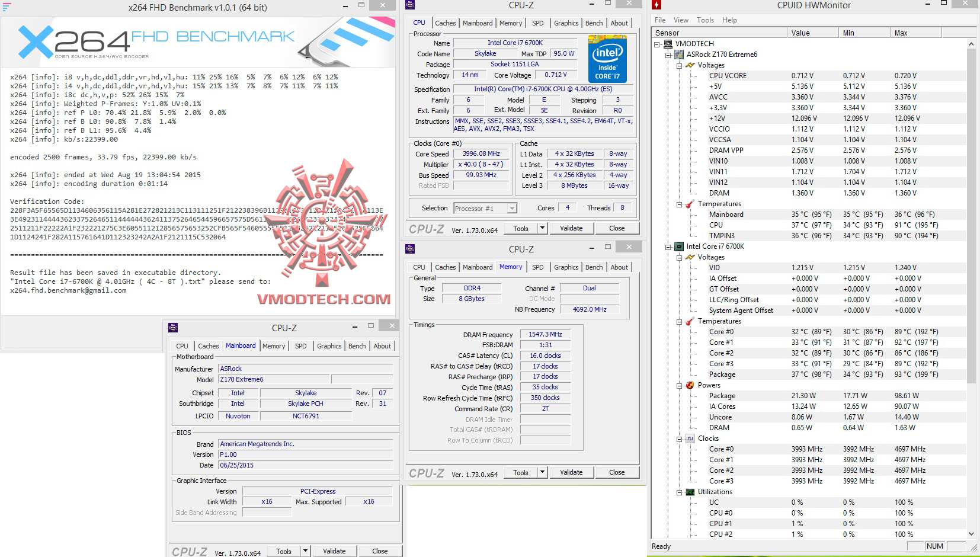
Task: Collapse the Voltages node under ASRock Z170 Extreme6
Action: (x=680, y=65)
